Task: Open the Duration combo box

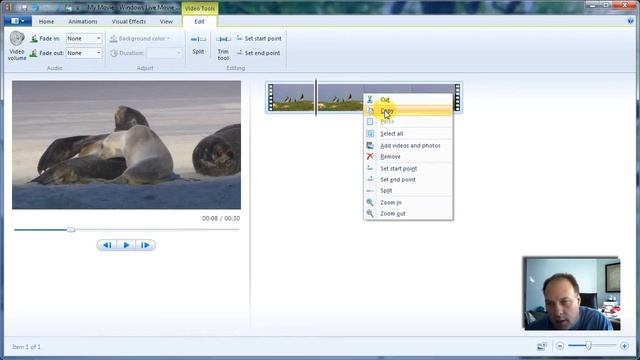Action: point(164,53)
